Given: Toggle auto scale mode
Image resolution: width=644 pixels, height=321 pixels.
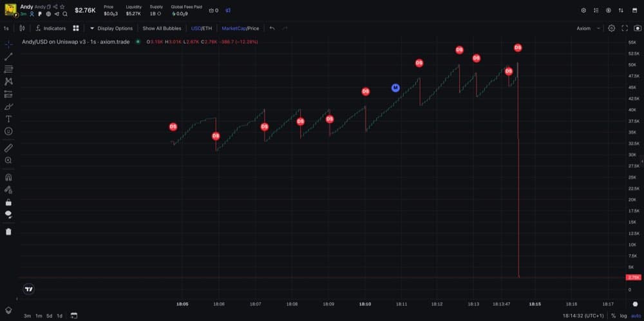Looking at the screenshot, I should coord(636,316).
